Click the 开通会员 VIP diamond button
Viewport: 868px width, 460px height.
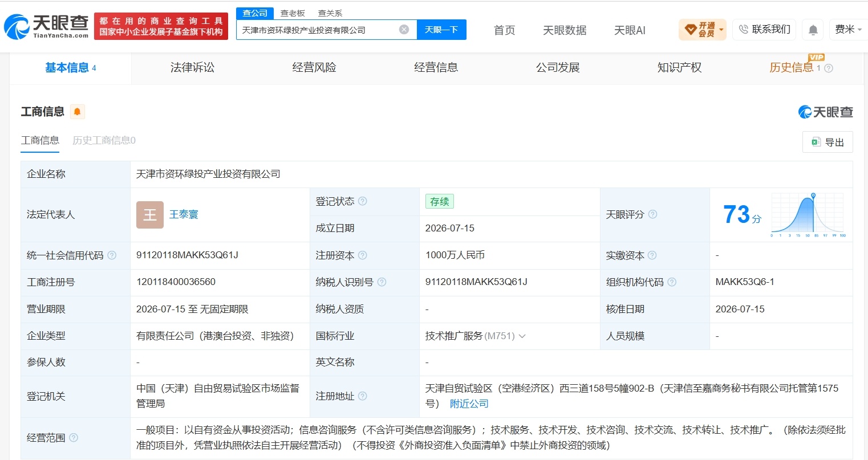(x=702, y=30)
